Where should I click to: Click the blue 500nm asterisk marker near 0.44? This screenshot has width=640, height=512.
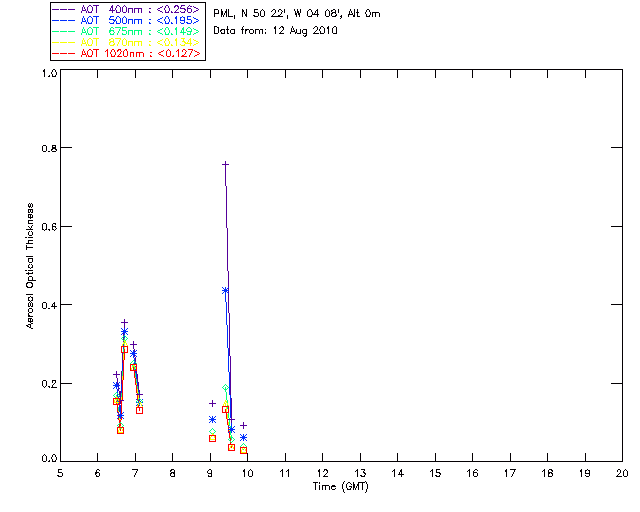coord(225,291)
